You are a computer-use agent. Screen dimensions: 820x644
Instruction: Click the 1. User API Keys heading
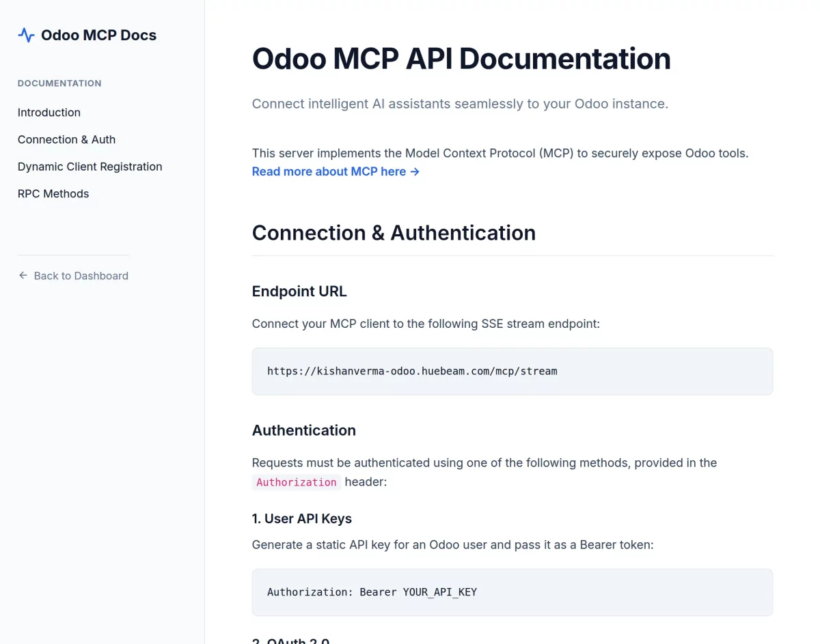(x=302, y=518)
